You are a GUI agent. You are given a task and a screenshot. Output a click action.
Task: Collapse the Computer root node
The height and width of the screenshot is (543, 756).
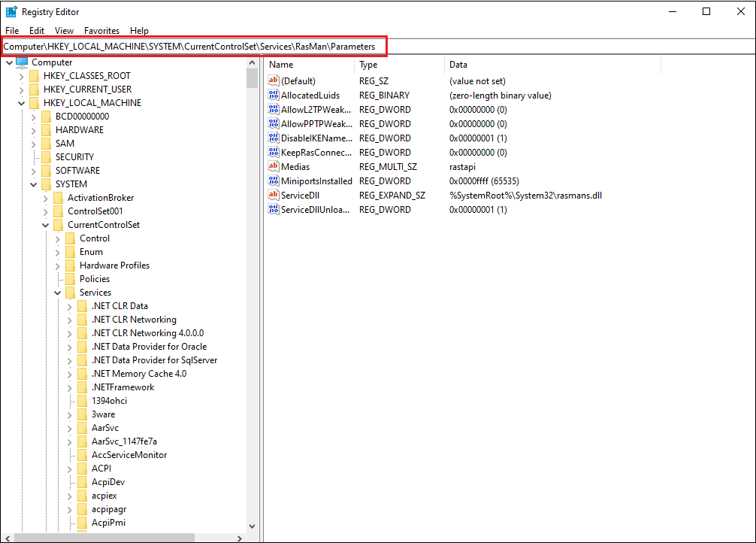[9, 62]
